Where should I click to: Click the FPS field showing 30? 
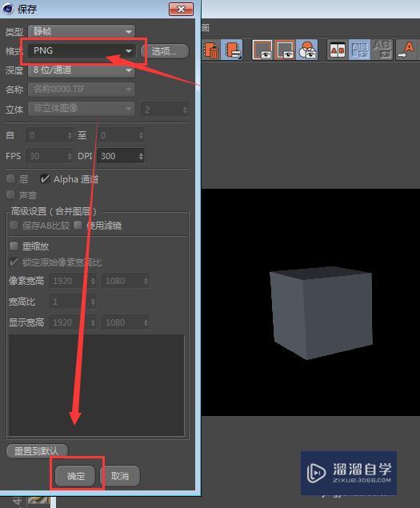coord(50,156)
